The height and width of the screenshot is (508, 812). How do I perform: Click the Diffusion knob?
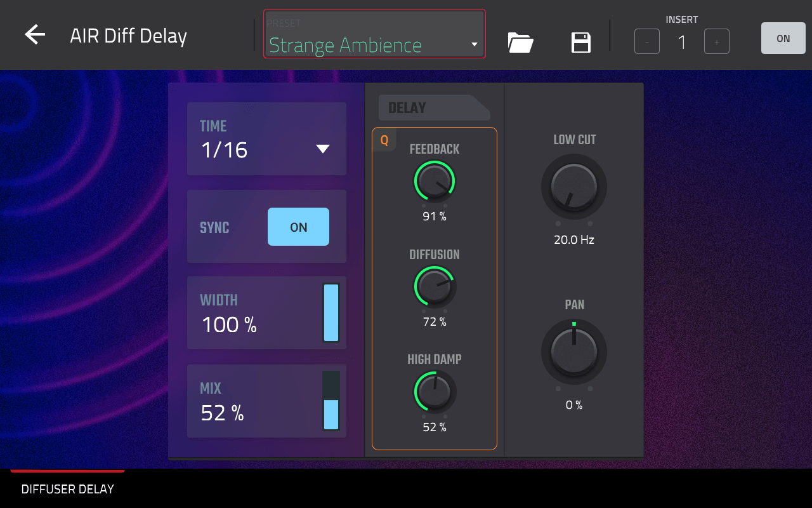click(435, 287)
